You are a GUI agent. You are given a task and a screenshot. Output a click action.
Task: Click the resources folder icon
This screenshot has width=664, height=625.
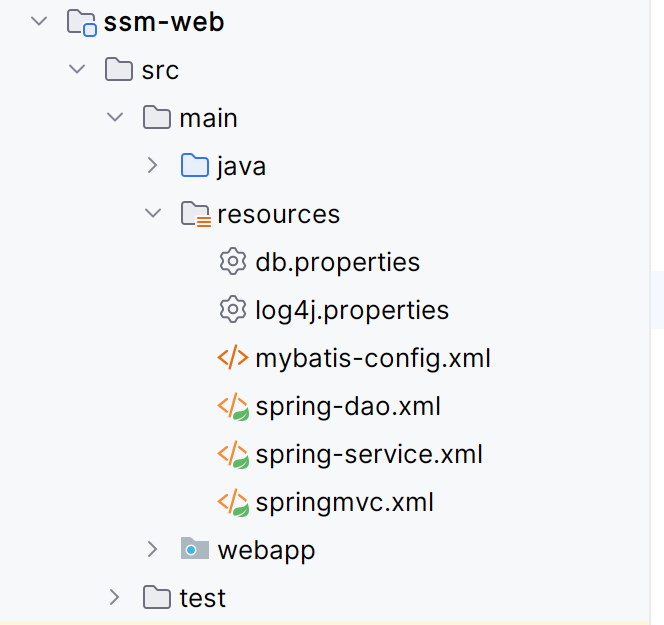tap(195, 214)
